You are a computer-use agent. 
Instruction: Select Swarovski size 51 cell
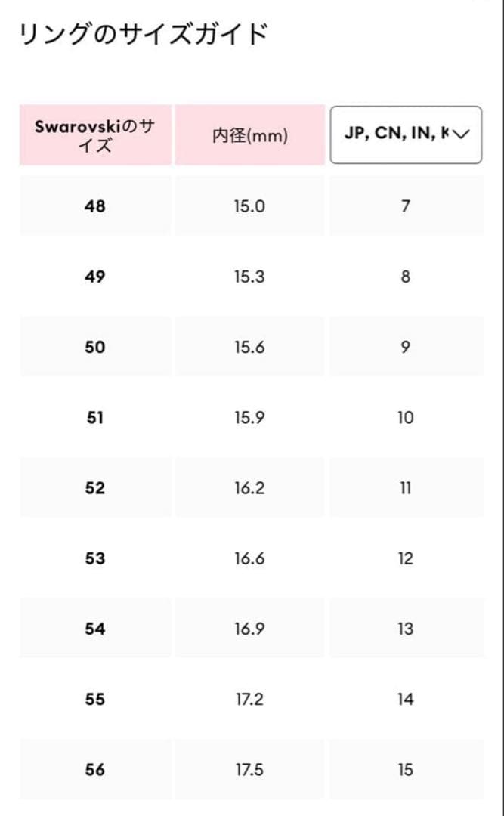point(95,417)
